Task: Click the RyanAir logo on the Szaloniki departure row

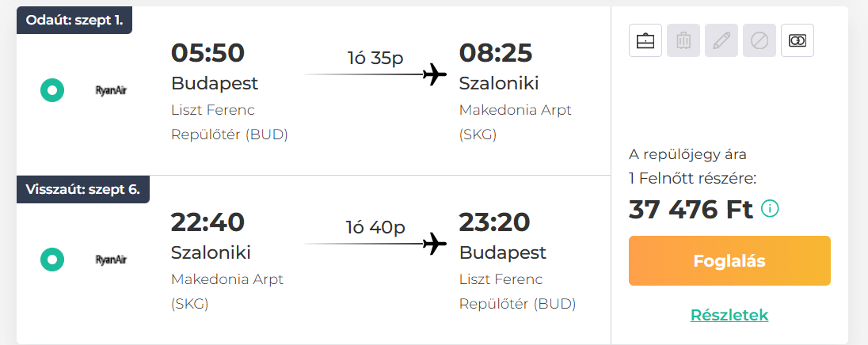Action: [x=111, y=260]
